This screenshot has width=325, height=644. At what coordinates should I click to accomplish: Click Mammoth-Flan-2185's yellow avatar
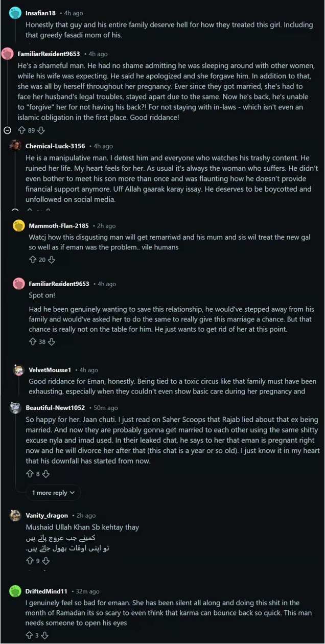19,226
